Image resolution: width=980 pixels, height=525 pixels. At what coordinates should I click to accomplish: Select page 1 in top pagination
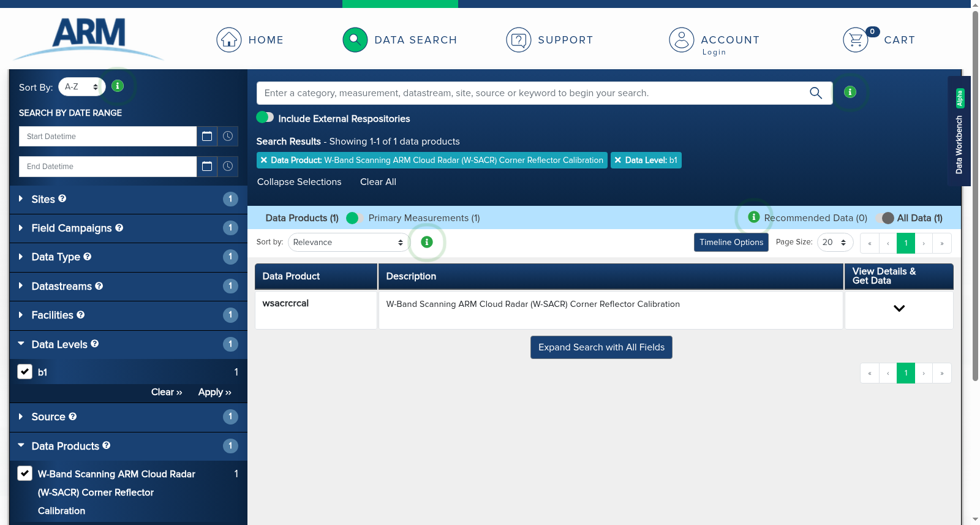(906, 243)
